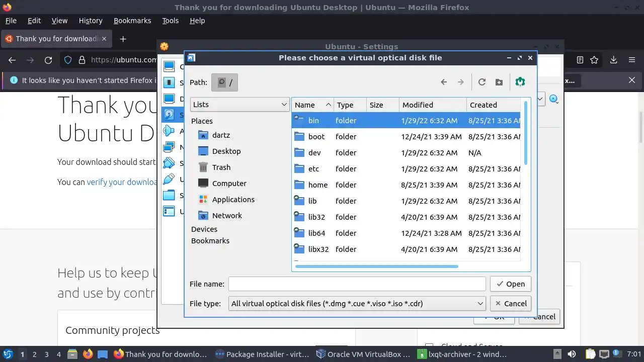
Task: Open Firefox hamburger menu
Action: click(632, 60)
